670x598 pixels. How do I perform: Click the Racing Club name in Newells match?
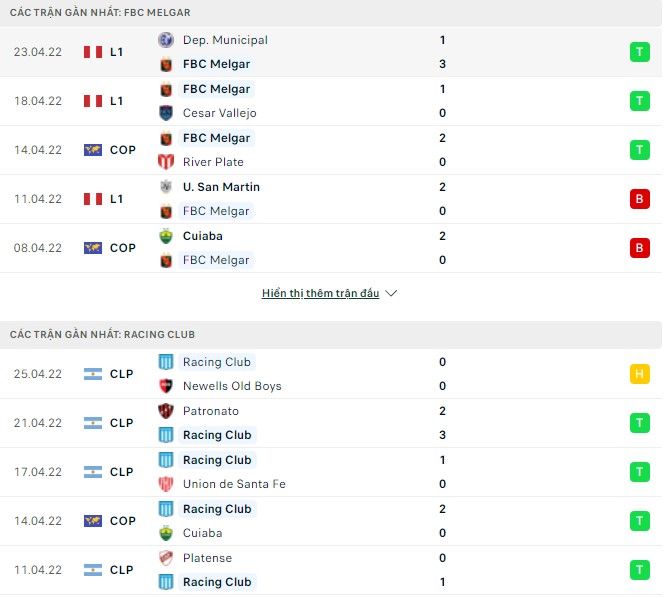217,362
